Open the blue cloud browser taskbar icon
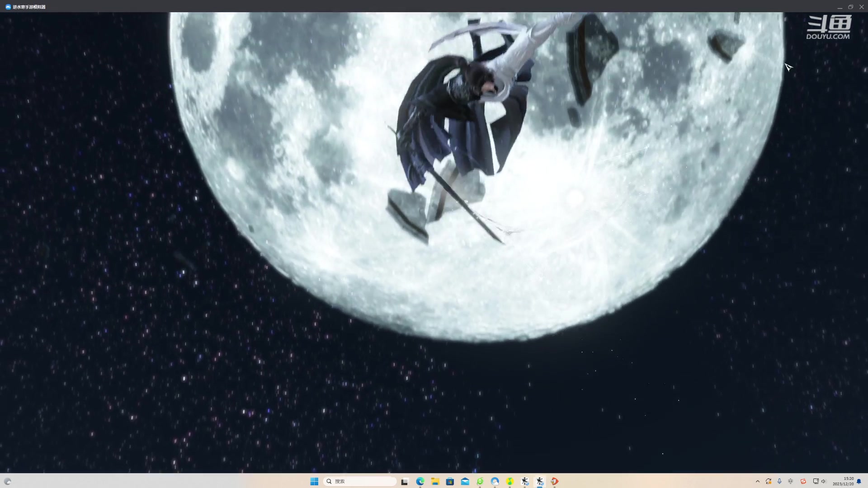868x488 pixels. click(495, 481)
